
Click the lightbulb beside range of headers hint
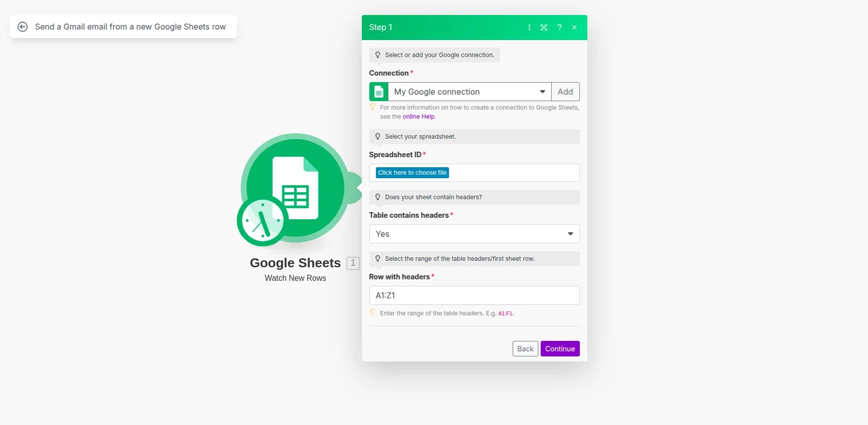pyautogui.click(x=378, y=259)
